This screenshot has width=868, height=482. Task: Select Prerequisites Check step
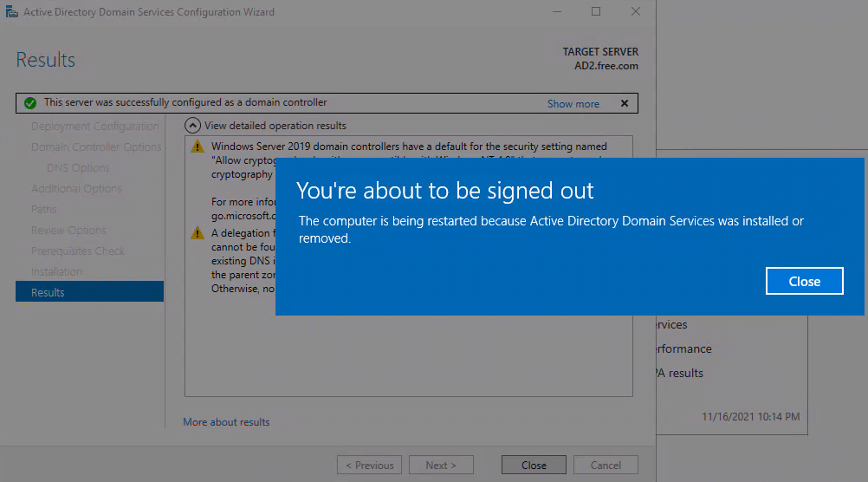(77, 251)
